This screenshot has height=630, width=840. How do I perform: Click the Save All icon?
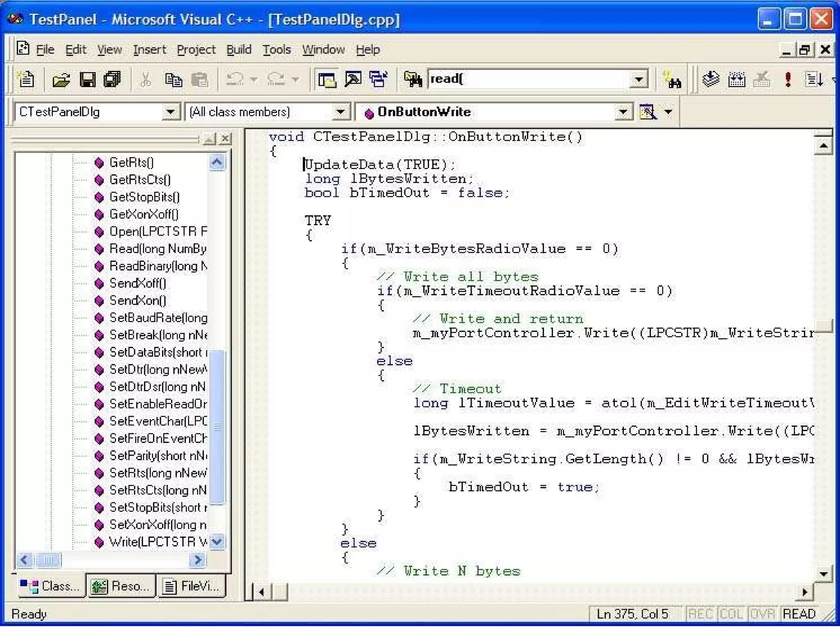112,79
